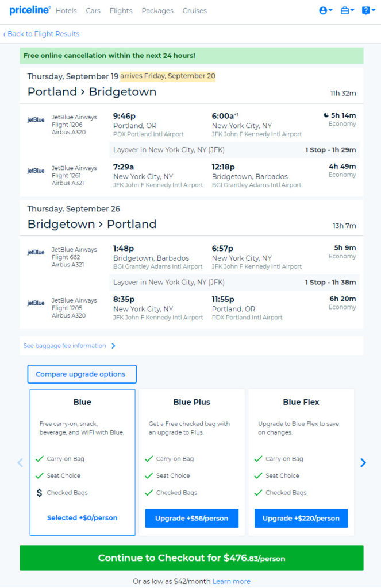This screenshot has width=381, height=588.
Task: Go to Cruises in the navigation bar
Action: [x=194, y=11]
